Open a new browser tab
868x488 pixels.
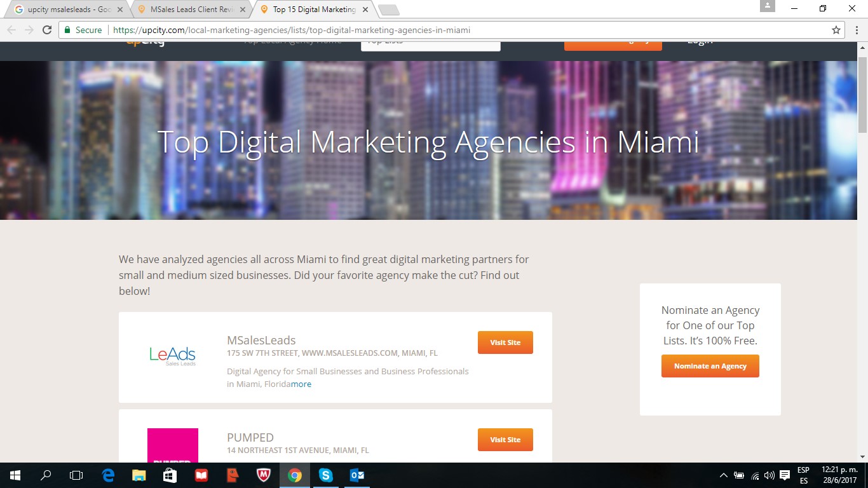(388, 10)
